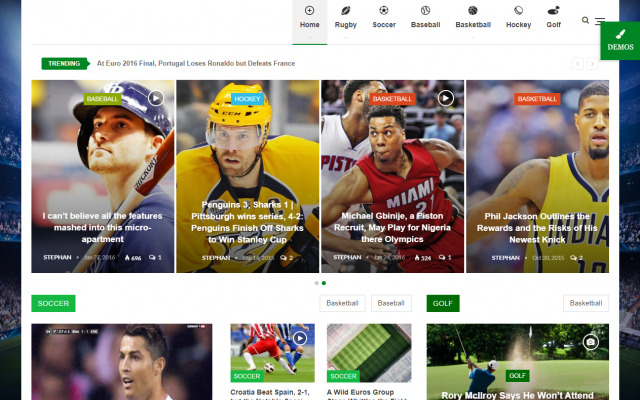640x400 pixels.
Task: Click BASKETBALL tag on Phil Jackson slide
Action: click(537, 99)
